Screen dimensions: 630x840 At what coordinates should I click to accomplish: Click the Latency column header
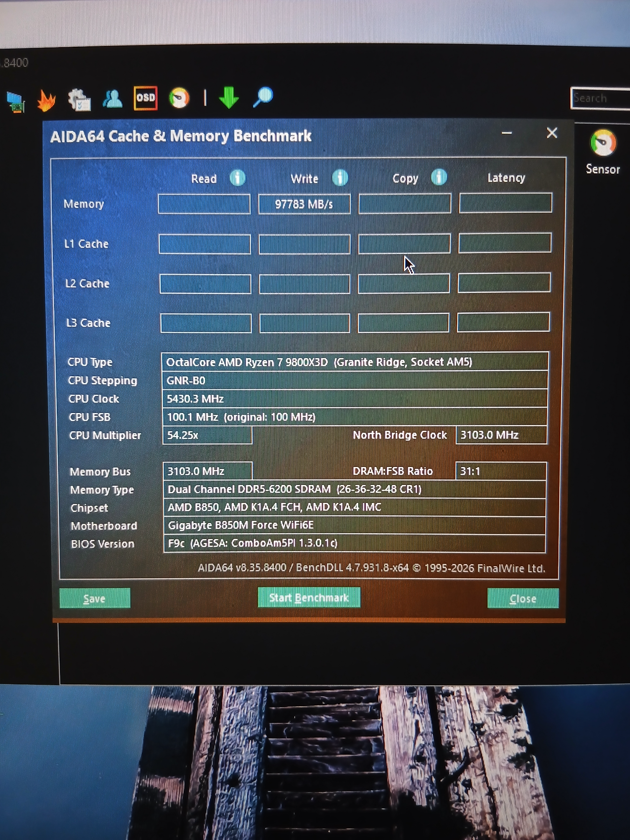tap(506, 178)
